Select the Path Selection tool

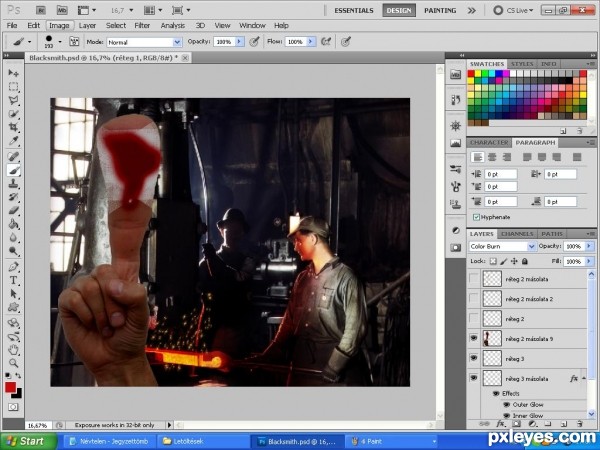coord(13,293)
